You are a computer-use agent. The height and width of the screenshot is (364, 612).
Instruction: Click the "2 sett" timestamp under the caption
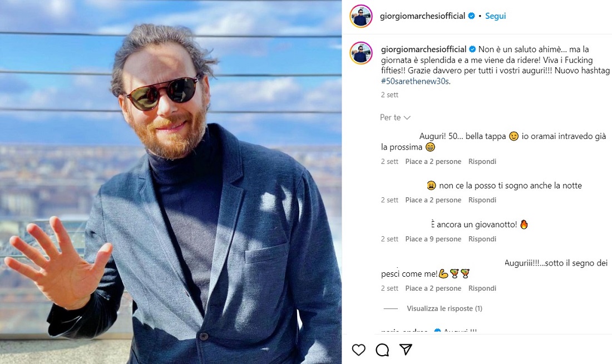click(389, 95)
